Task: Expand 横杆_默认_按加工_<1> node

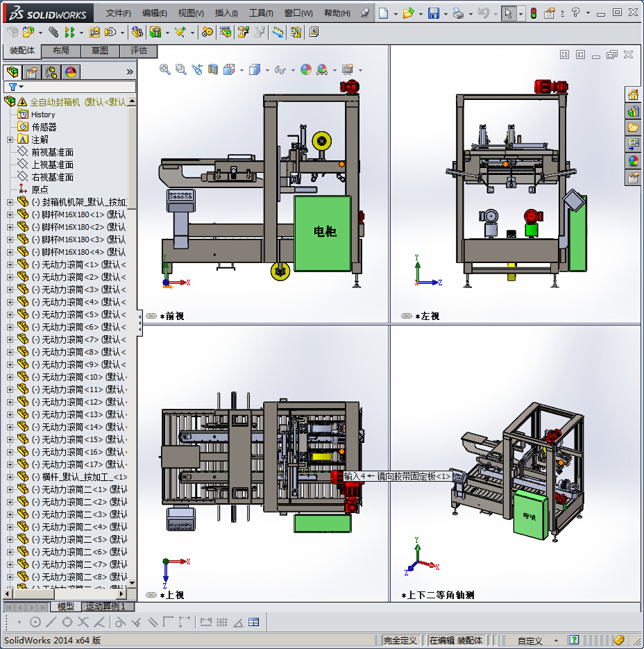Action: pyautogui.click(x=10, y=477)
